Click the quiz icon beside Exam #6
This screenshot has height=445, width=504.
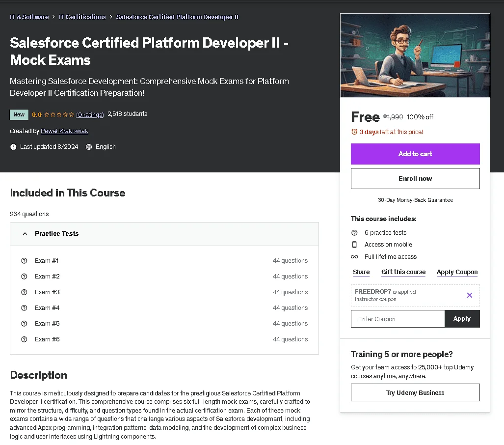(24, 339)
